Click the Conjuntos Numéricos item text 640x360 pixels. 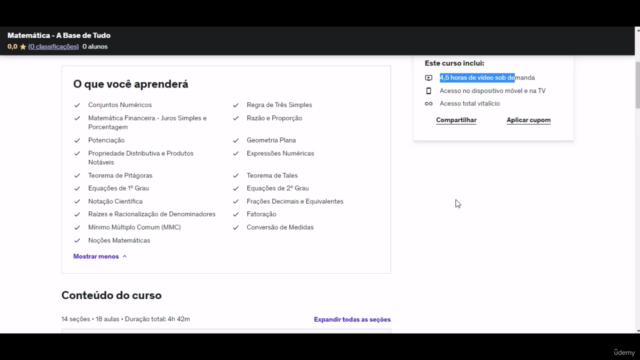point(120,105)
